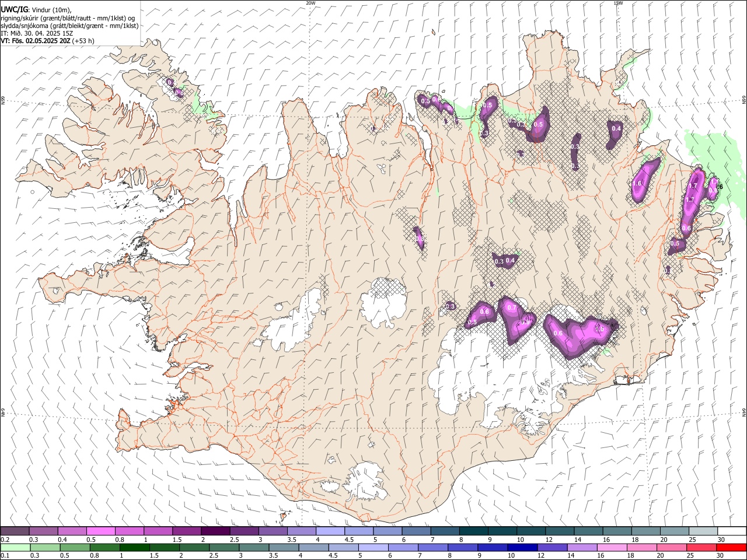
Task: Click the 'IT: Mið. 30. 04. 2025 15Z' line
Action: coord(37,33)
